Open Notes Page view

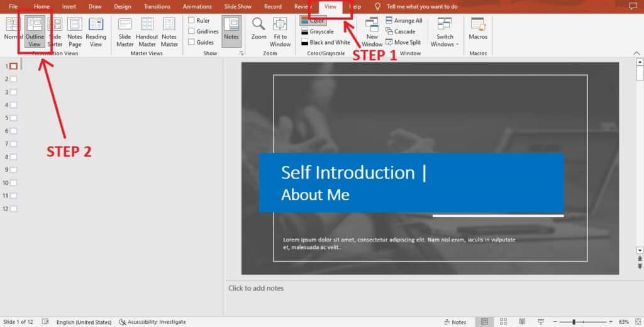click(x=75, y=33)
